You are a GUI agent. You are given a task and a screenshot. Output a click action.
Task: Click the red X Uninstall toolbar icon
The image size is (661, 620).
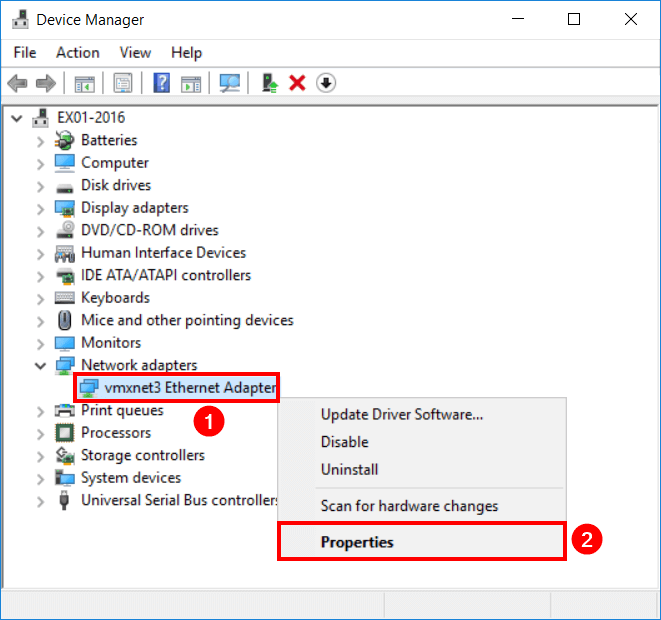[297, 83]
